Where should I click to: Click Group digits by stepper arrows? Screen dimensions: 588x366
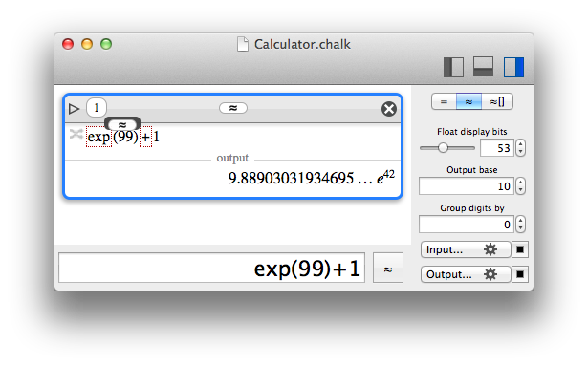tap(520, 225)
